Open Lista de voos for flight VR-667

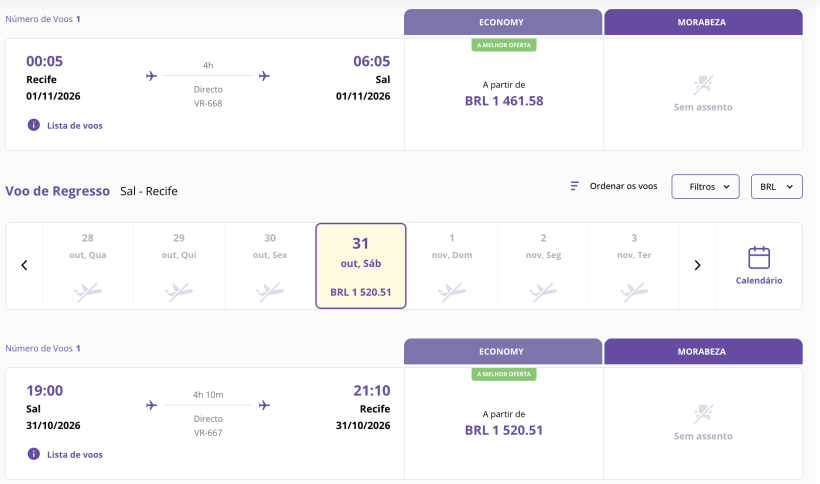[75, 455]
